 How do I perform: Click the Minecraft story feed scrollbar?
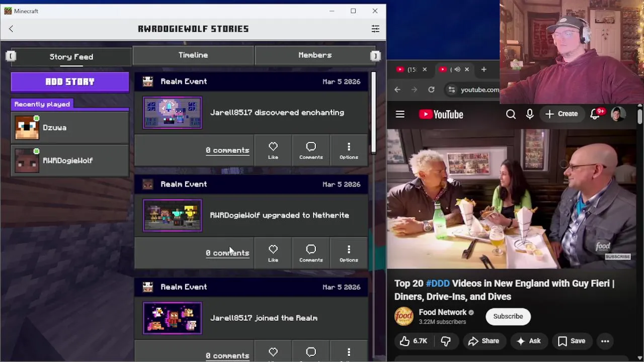tap(373, 113)
